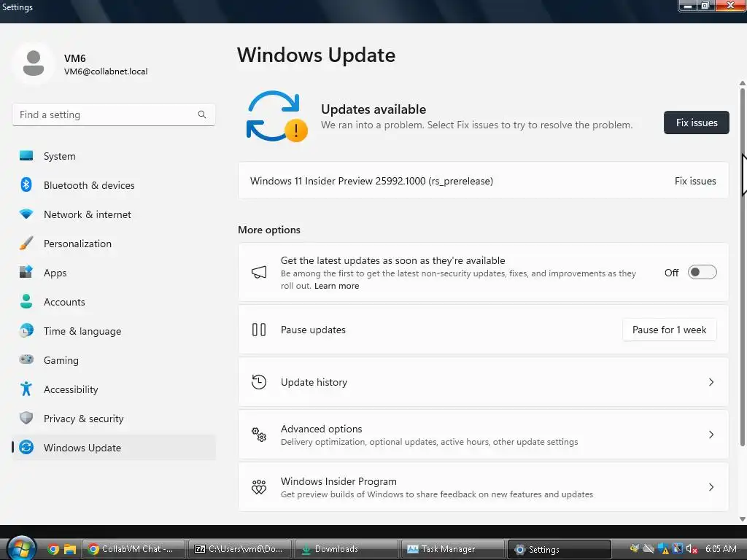Image resolution: width=747 pixels, height=560 pixels.
Task: Click the Time & language globe icon
Action: click(26, 330)
